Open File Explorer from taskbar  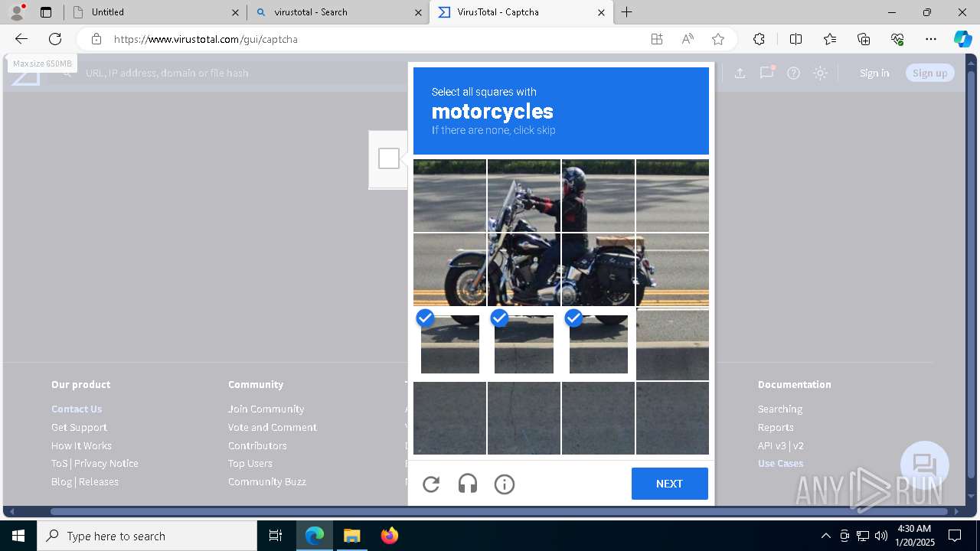point(351,536)
